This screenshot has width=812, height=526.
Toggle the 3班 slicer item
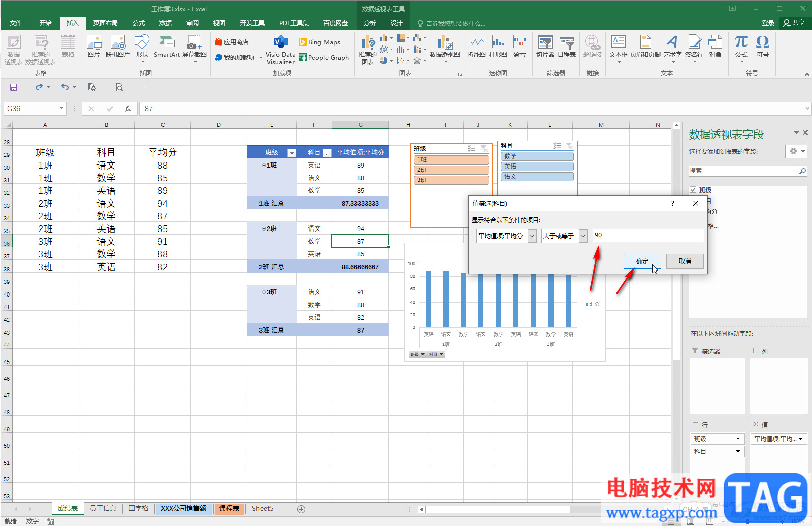[451, 180]
